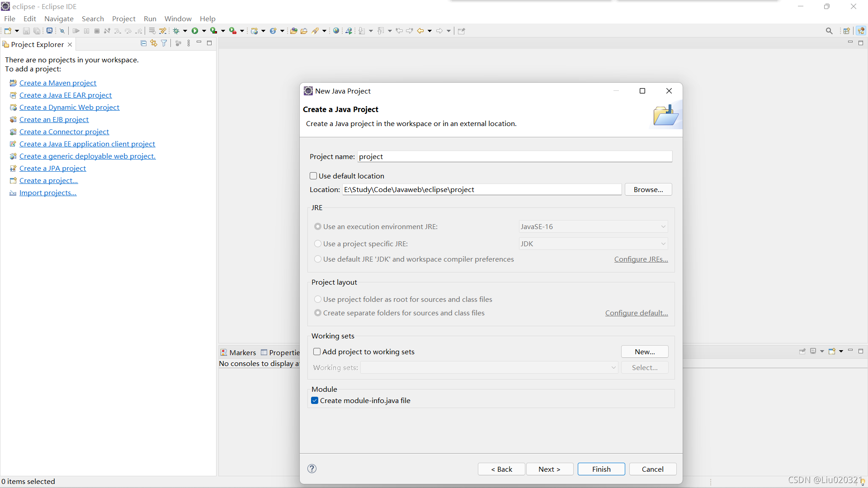This screenshot has height=488, width=868.
Task: Open the JavaSE-16 execution environment dropdown
Action: [x=593, y=226]
